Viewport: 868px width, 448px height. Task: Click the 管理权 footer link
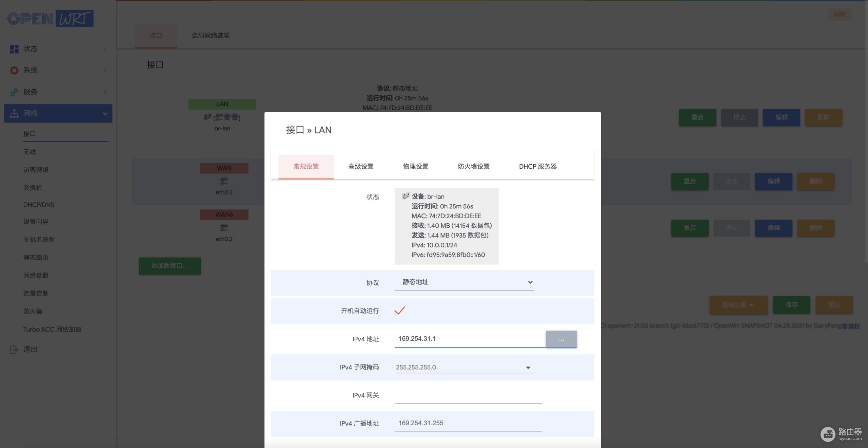pyautogui.click(x=851, y=326)
